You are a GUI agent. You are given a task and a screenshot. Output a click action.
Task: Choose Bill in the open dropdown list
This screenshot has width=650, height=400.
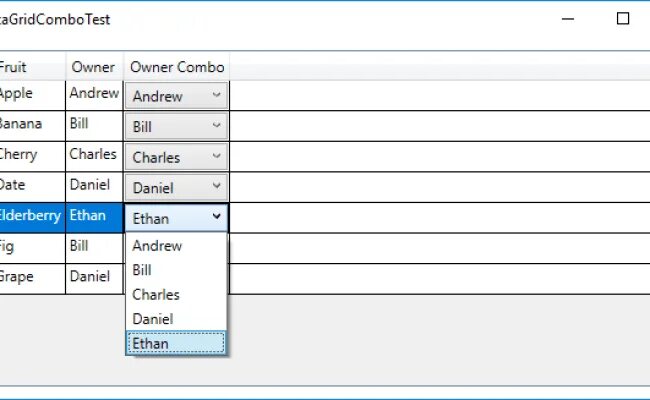point(142,270)
